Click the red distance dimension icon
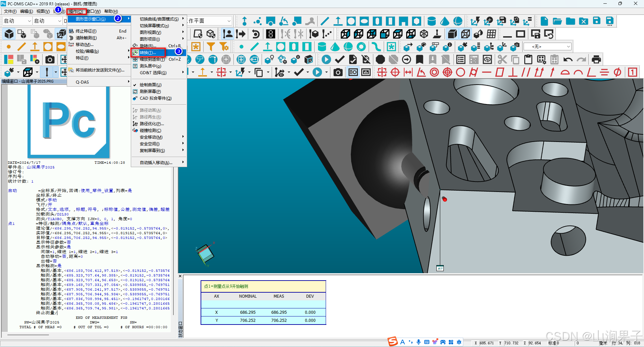 pos(408,72)
